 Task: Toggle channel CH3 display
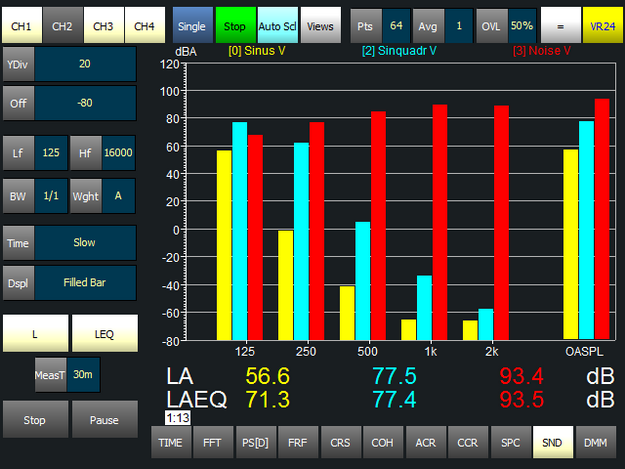coord(104,24)
